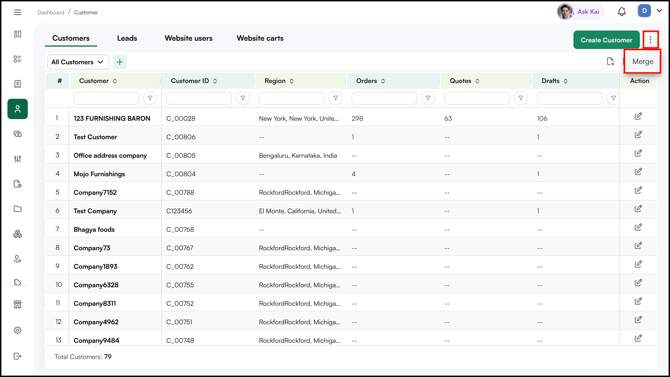Open customer Company9484
The image size is (670, 377).
[x=96, y=341]
